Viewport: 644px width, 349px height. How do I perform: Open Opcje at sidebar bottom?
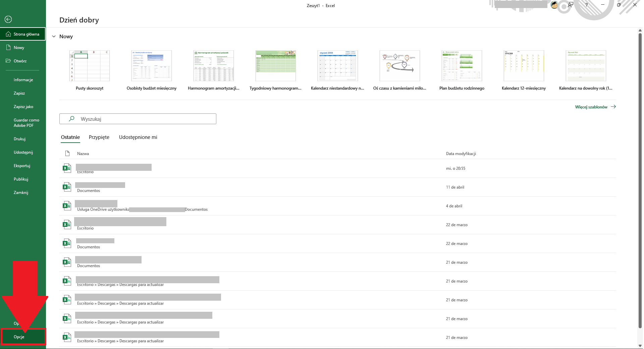point(23,337)
